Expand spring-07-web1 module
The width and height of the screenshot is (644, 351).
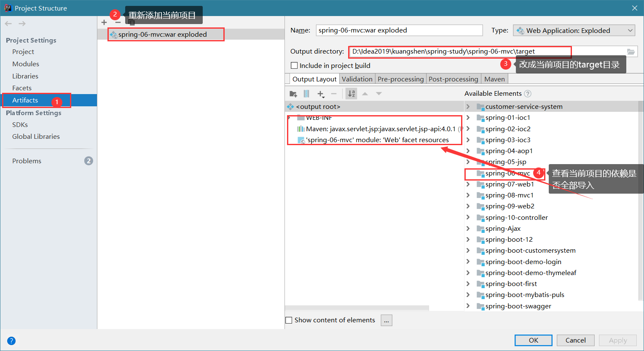coord(468,184)
